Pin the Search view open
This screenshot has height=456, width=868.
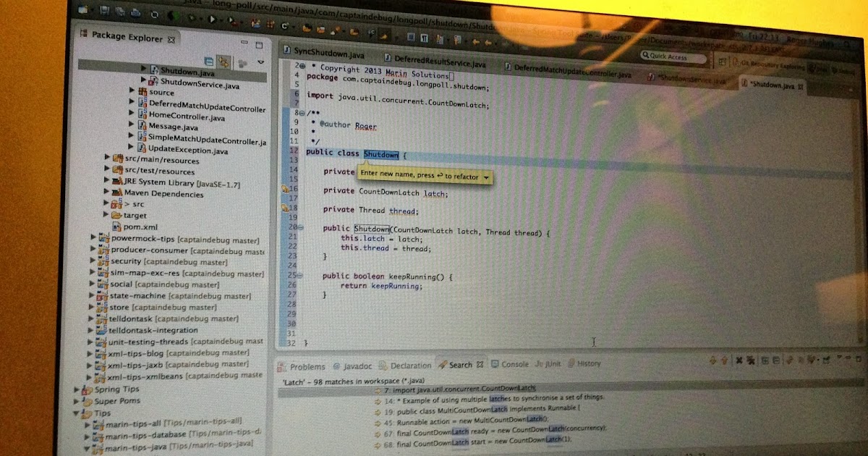click(x=827, y=360)
